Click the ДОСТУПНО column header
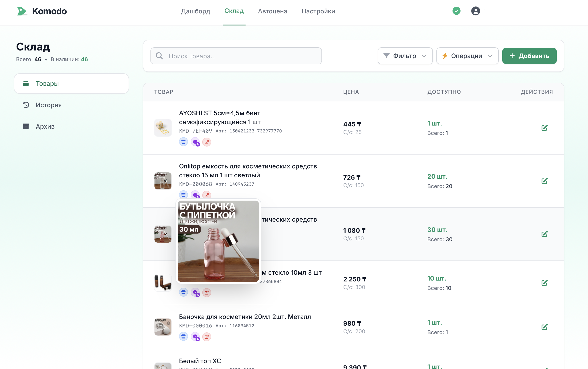The image size is (588, 369). tap(444, 92)
